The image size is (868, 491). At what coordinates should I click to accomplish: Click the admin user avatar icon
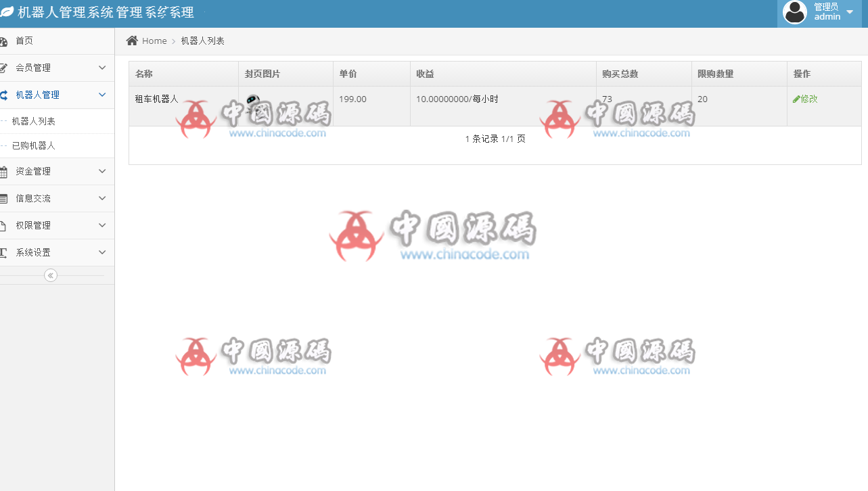(795, 12)
